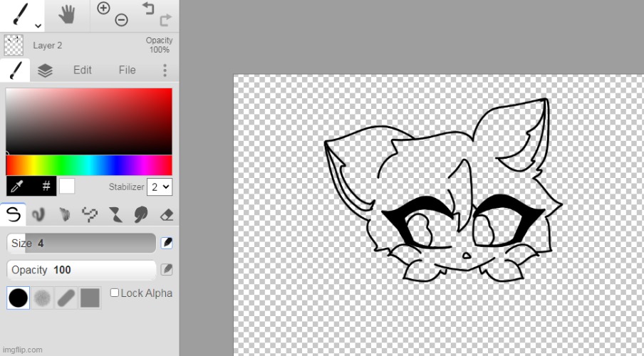Viewport: 644px width, 356px height.
Task: Click the white secondary color swatch
Action: [x=67, y=187]
